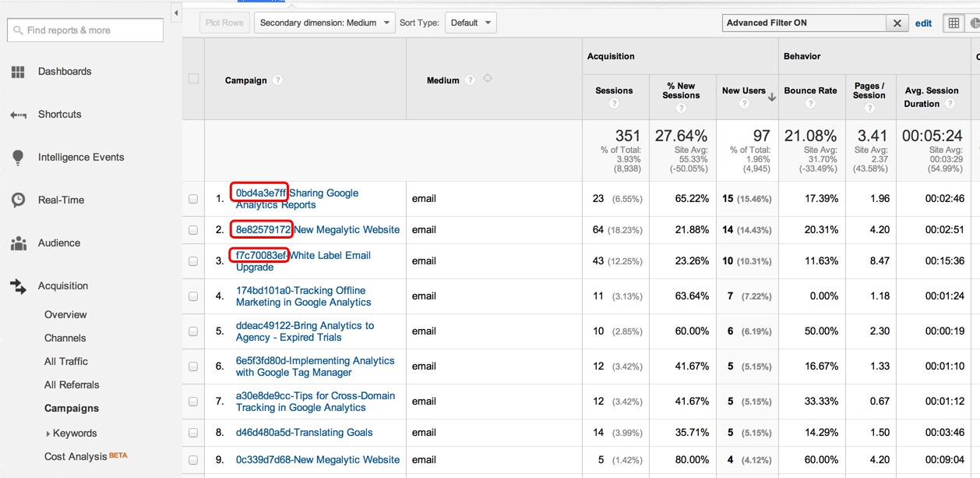This screenshot has height=478, width=980.
Task: Toggle the select-all rows checkbox
Action: click(x=193, y=79)
